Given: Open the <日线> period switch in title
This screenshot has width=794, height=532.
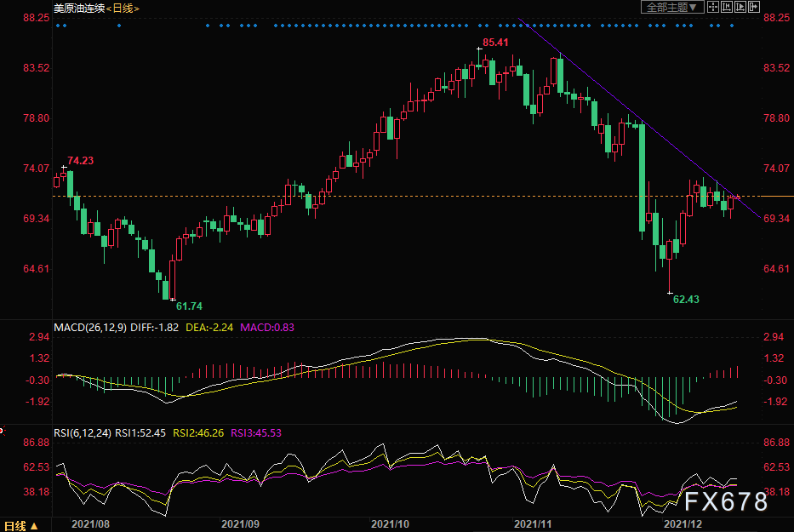Looking at the screenshot, I should [x=124, y=8].
